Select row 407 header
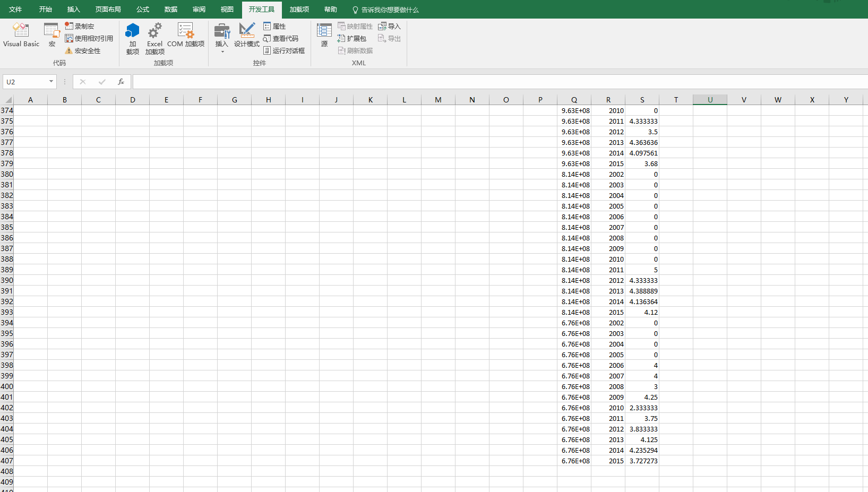This screenshot has width=868, height=492. 7,461
